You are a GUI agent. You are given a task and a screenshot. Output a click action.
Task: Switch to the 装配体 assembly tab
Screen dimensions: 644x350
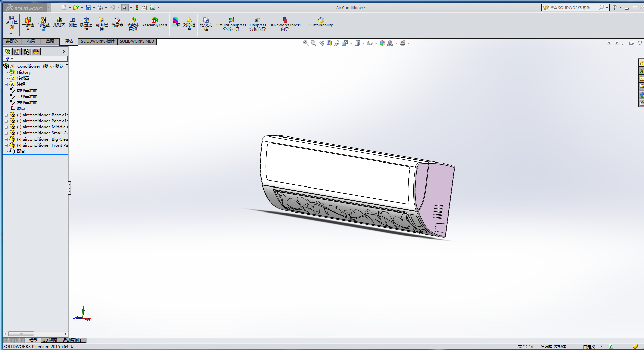click(x=12, y=41)
